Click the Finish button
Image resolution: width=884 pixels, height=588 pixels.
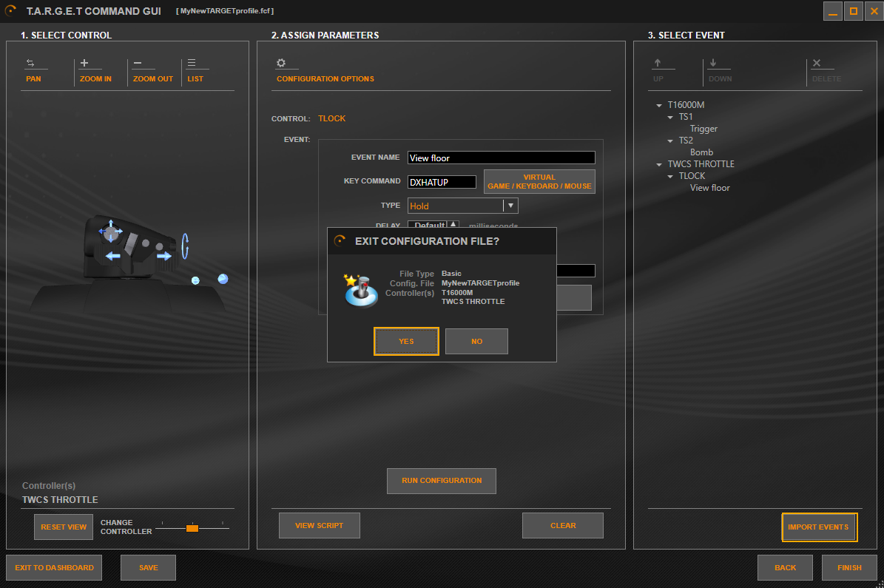[x=849, y=568]
